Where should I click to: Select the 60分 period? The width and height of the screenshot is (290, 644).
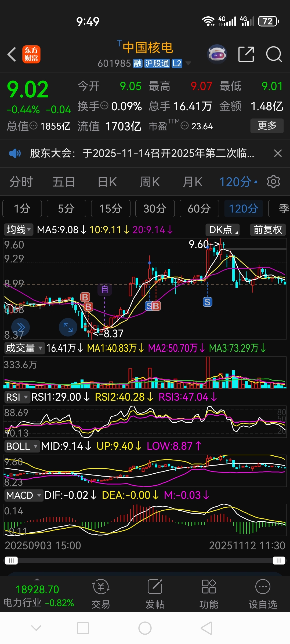tap(199, 208)
